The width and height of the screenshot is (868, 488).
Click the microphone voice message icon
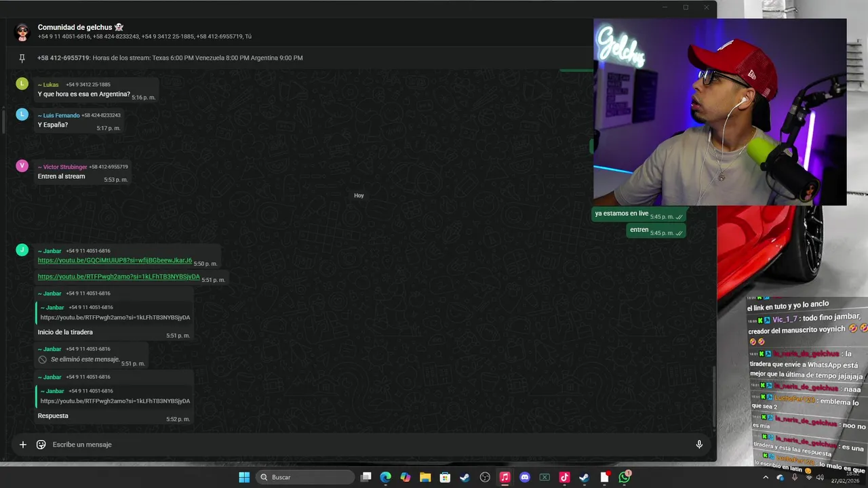[699, 445]
